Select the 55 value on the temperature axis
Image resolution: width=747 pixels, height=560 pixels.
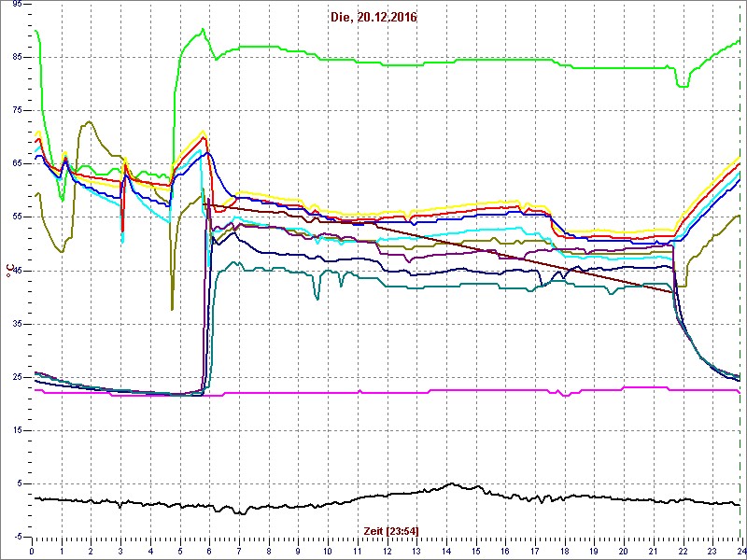pyautogui.click(x=15, y=217)
